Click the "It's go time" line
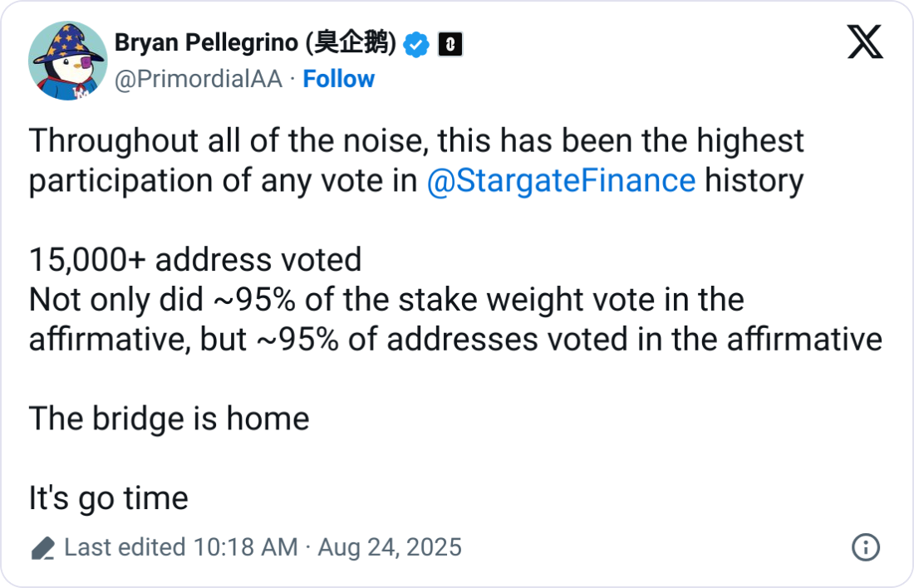914x588 pixels. [x=109, y=498]
